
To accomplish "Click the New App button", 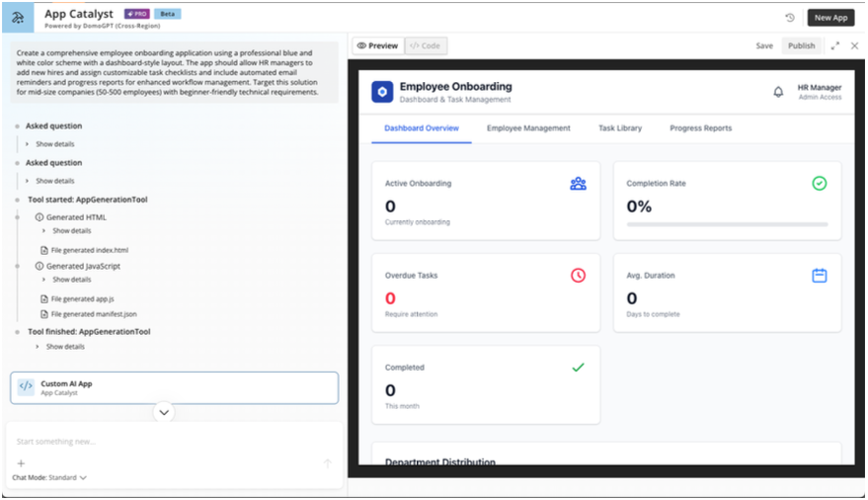I will click(x=830, y=18).
